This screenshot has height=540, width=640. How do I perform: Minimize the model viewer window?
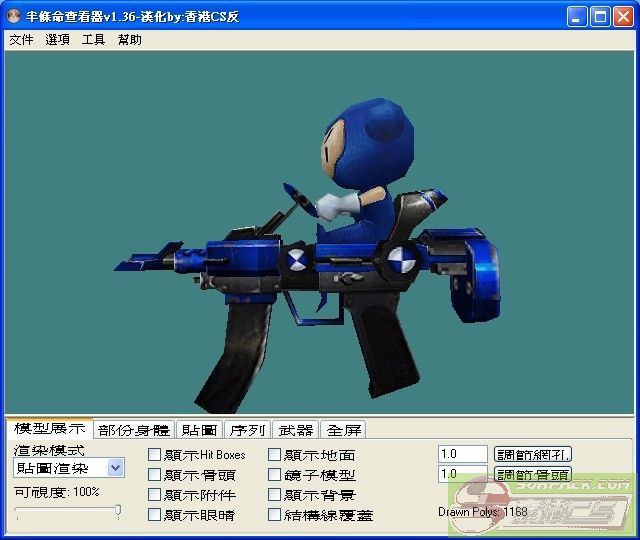(x=577, y=17)
